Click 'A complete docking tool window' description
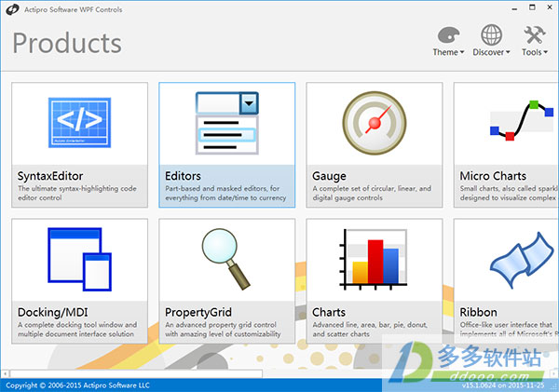Screen dimensions: 559x392 click(77, 330)
